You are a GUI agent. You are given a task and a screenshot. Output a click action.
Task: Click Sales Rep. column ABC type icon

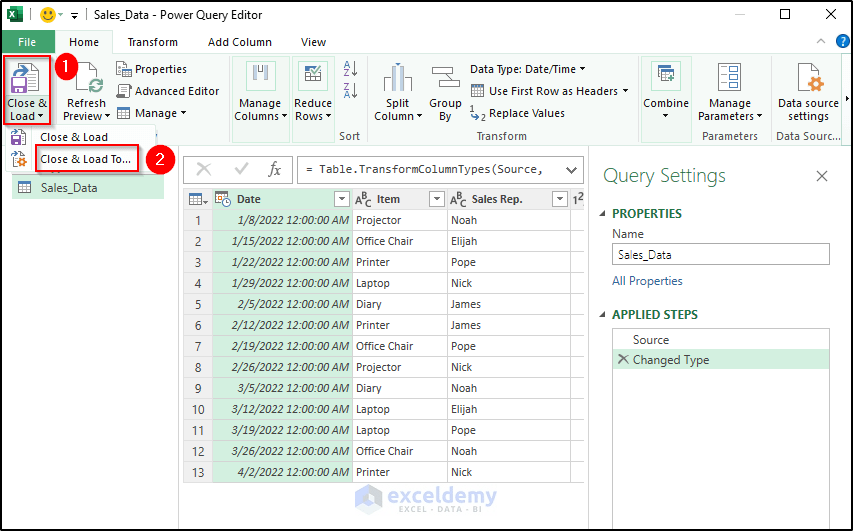point(458,200)
